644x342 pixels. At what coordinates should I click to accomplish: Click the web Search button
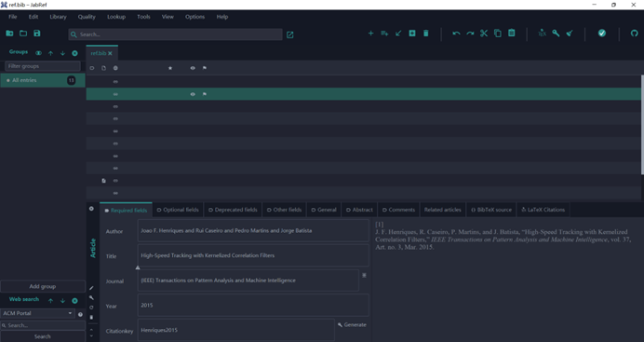[42, 336]
